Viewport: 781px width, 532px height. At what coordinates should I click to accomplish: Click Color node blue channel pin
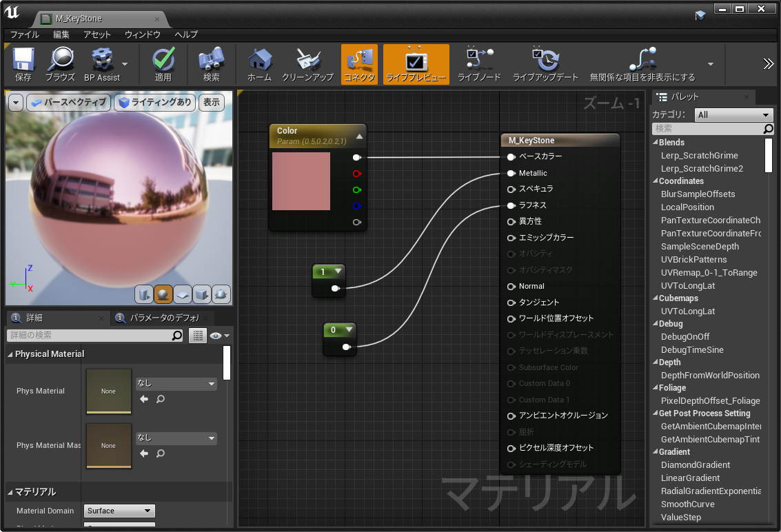pyautogui.click(x=356, y=206)
